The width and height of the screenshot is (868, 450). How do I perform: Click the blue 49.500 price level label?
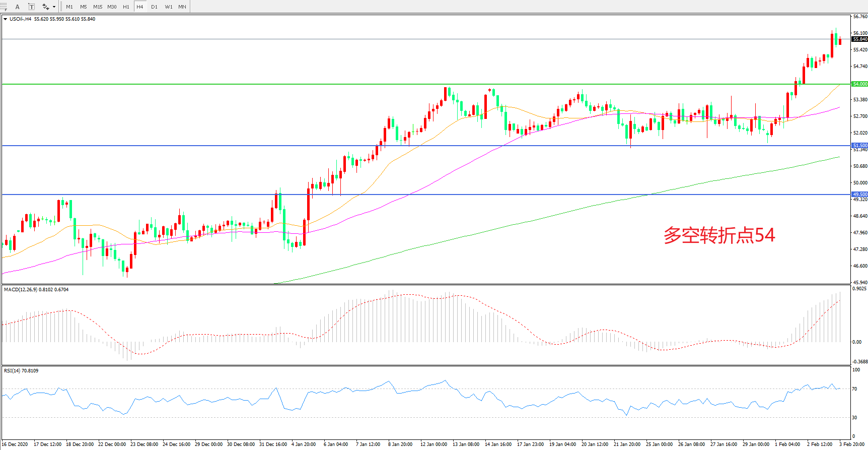pyautogui.click(x=859, y=195)
